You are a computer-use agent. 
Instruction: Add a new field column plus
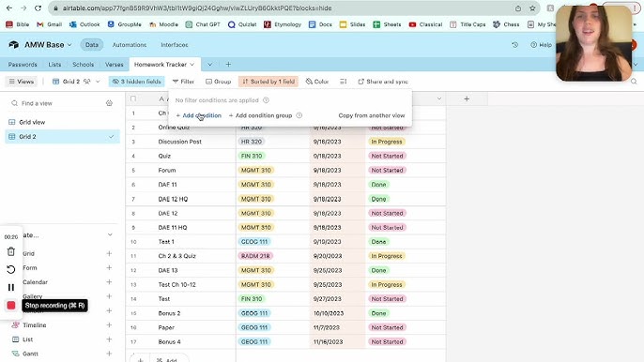467,98
